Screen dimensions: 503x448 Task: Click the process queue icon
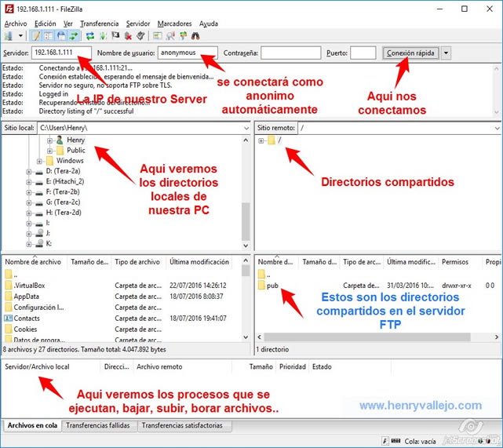103,36
